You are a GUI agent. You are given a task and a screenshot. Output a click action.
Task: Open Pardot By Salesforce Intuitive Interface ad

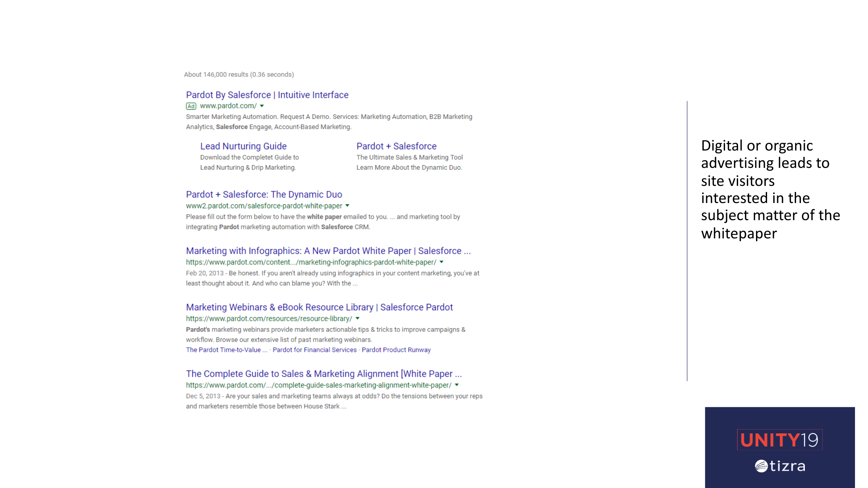267,95
